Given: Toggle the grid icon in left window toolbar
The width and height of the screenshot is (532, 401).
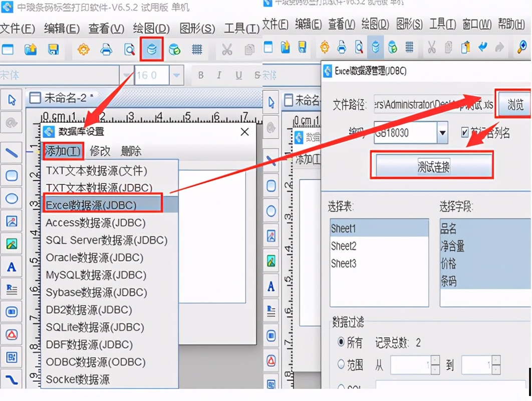Looking at the screenshot, I should pyautogui.click(x=197, y=50).
